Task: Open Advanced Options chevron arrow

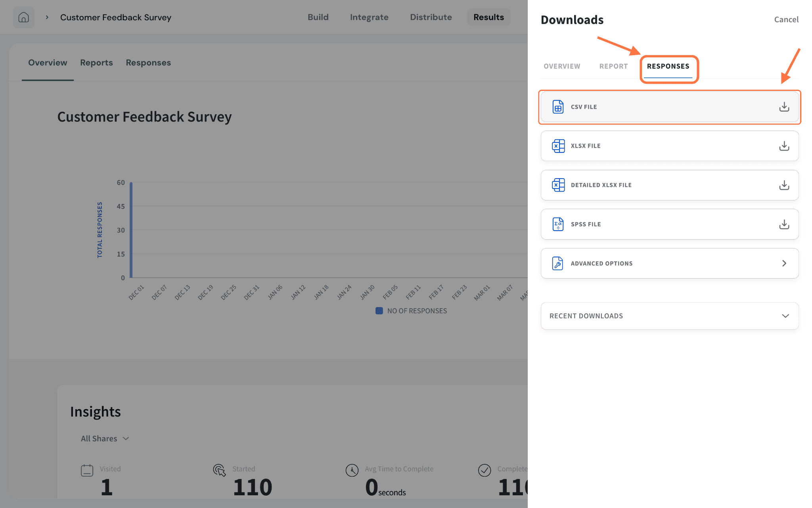Action: (784, 263)
